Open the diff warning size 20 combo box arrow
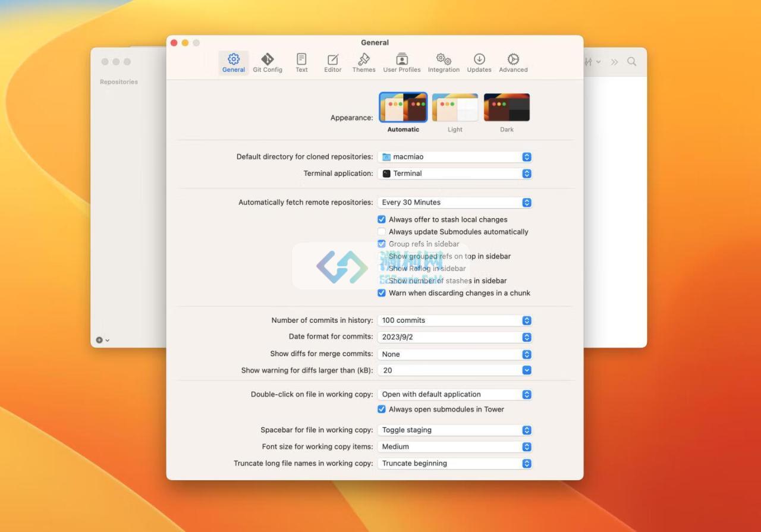The width and height of the screenshot is (761, 532). [527, 370]
